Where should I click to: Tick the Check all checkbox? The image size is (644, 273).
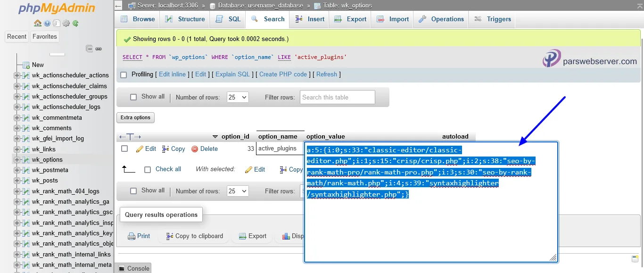148,169
